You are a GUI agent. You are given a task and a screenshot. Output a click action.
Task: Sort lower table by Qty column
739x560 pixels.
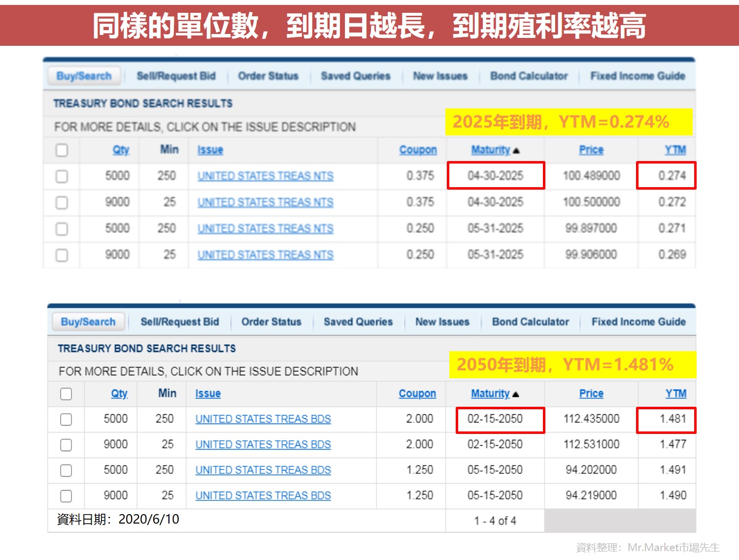click(x=119, y=394)
